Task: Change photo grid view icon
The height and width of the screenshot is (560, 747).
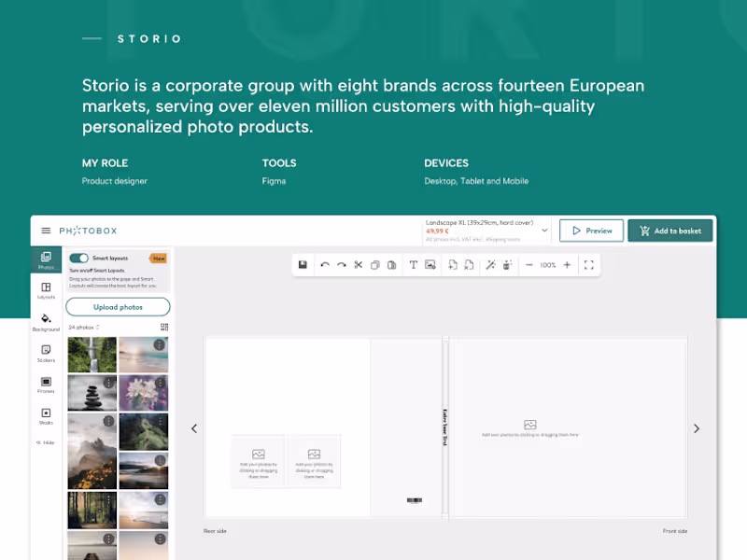Action: pyautogui.click(x=164, y=328)
